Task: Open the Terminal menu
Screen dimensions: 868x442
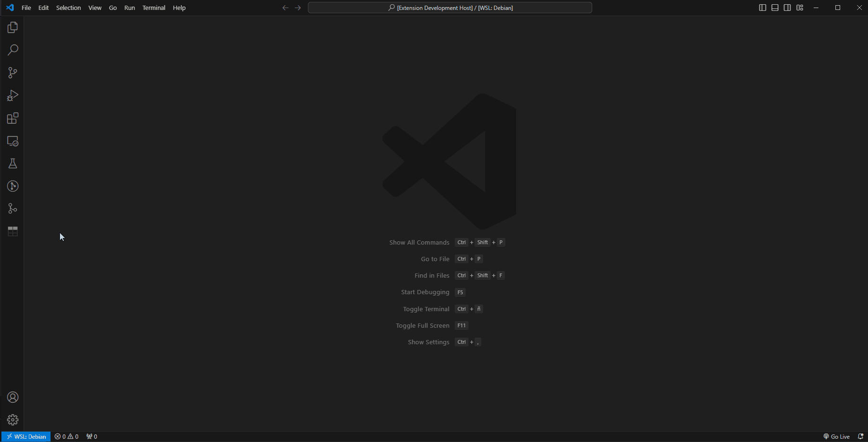Action: pyautogui.click(x=154, y=8)
